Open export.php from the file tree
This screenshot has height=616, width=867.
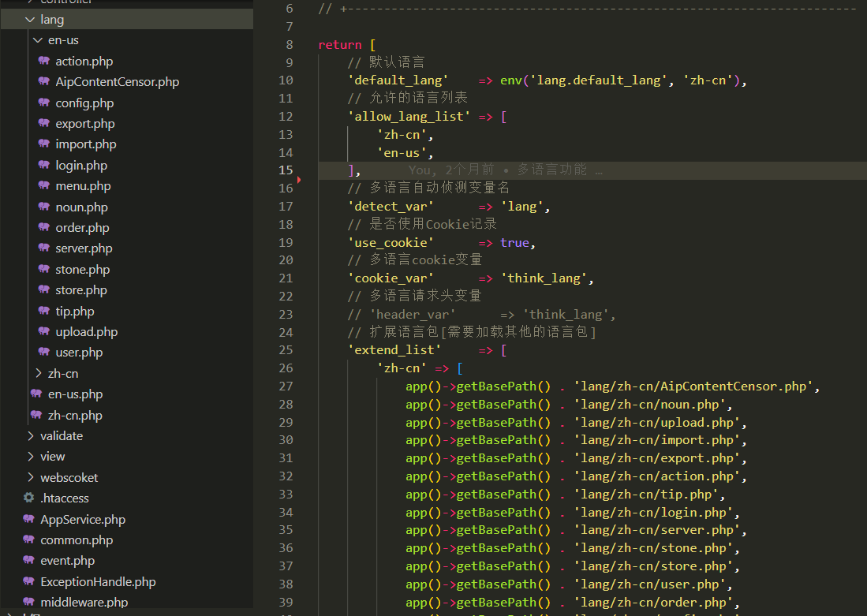click(x=85, y=123)
